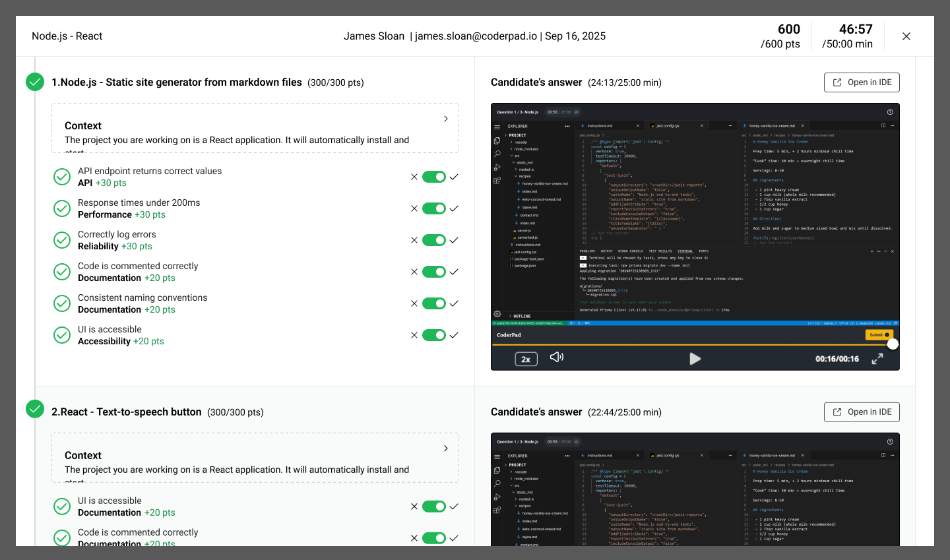
Task: Play the first candidate's answer recording
Action: pos(695,359)
